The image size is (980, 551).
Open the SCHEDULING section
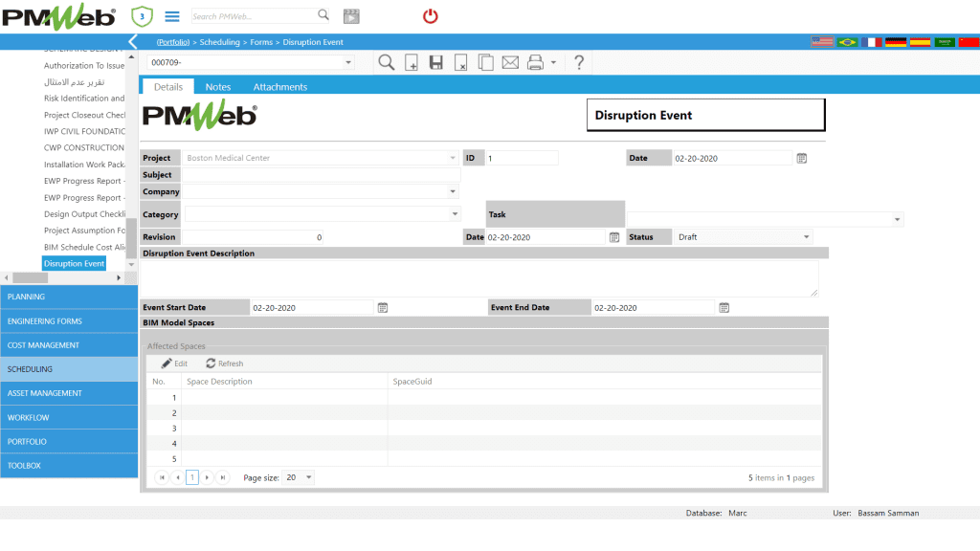tap(69, 369)
